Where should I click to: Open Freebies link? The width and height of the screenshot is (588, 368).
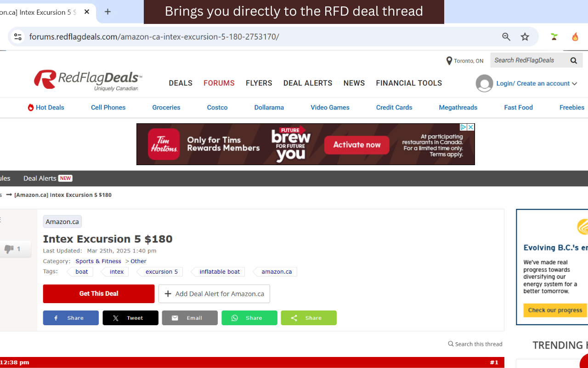[x=572, y=108]
